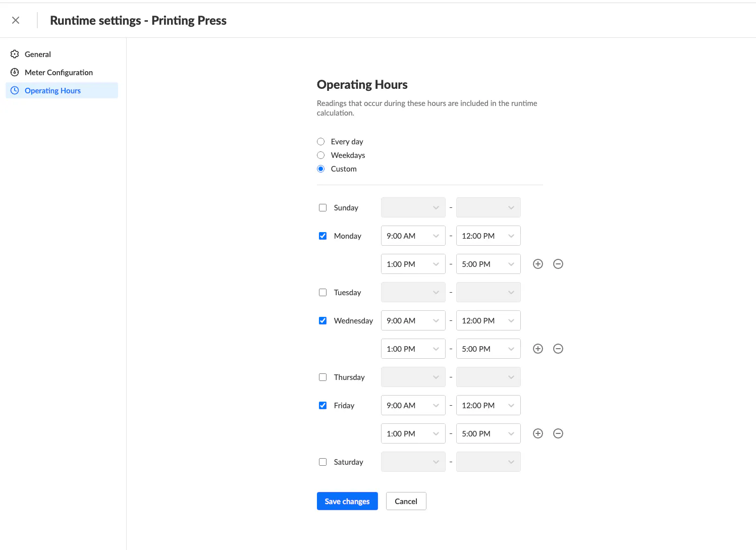Open Wednesday's 5:00 PM end time dropdown
Image resolution: width=756 pixels, height=550 pixels.
pyautogui.click(x=488, y=349)
